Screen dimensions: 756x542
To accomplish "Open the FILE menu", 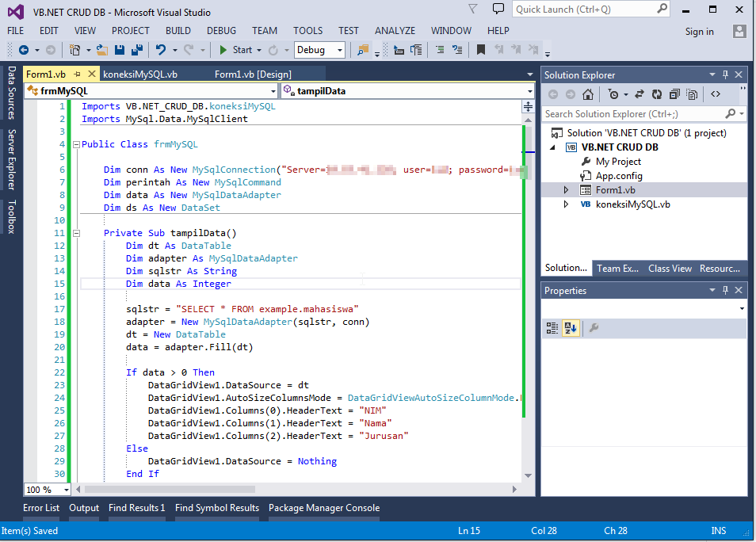I will tap(15, 31).
